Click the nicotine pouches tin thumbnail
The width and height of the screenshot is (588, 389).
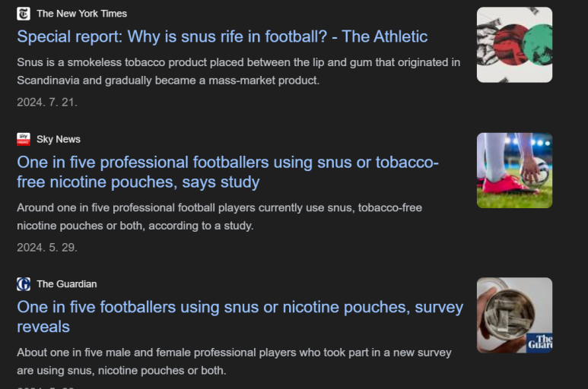point(514,315)
